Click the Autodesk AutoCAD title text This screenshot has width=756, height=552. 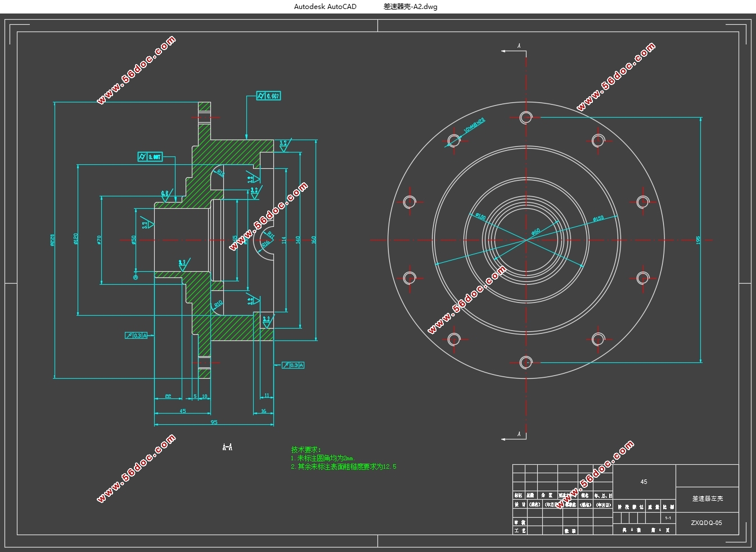coord(325,7)
